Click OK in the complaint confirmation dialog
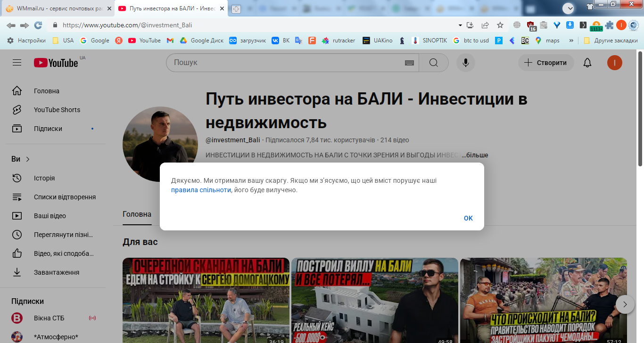This screenshot has height=343, width=644. [x=468, y=218]
